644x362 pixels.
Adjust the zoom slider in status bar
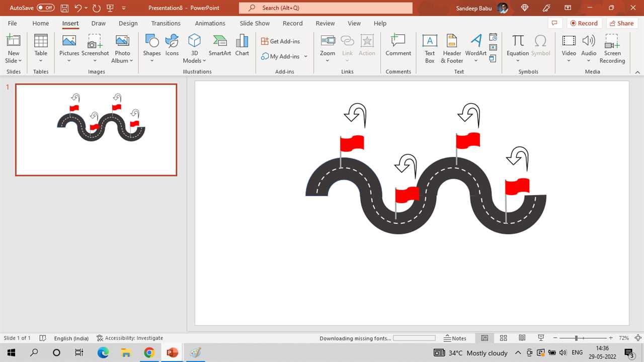pyautogui.click(x=577, y=338)
